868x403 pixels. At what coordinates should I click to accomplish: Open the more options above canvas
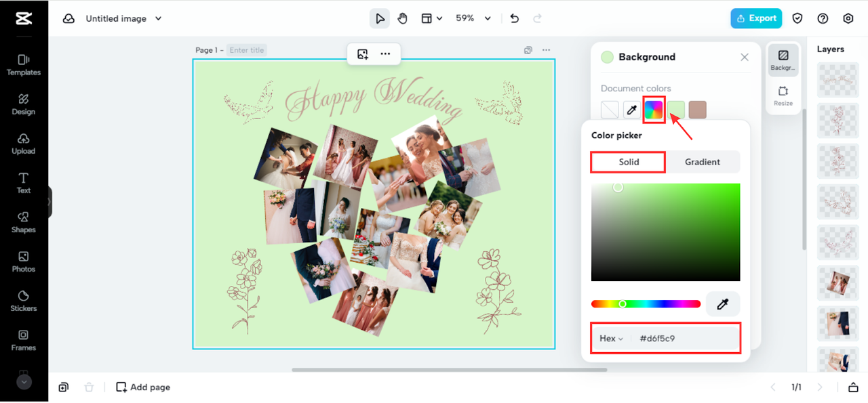click(385, 54)
